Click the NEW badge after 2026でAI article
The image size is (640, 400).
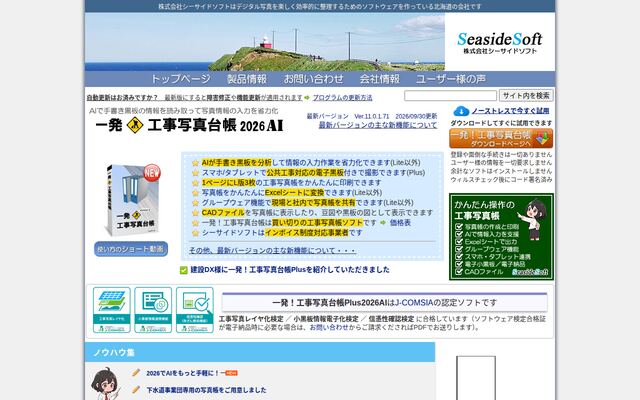[x=231, y=373]
